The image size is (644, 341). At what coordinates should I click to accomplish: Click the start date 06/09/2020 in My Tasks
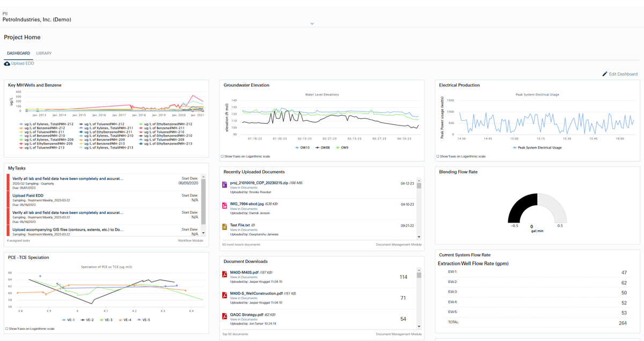[x=188, y=183]
